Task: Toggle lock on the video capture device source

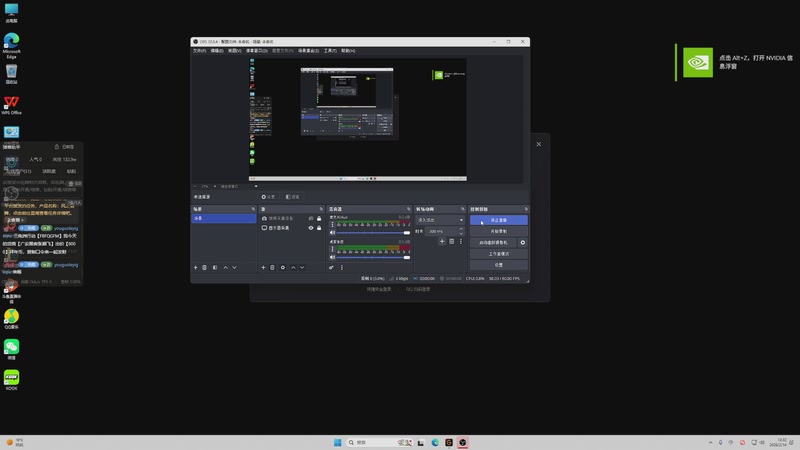Action: point(319,218)
